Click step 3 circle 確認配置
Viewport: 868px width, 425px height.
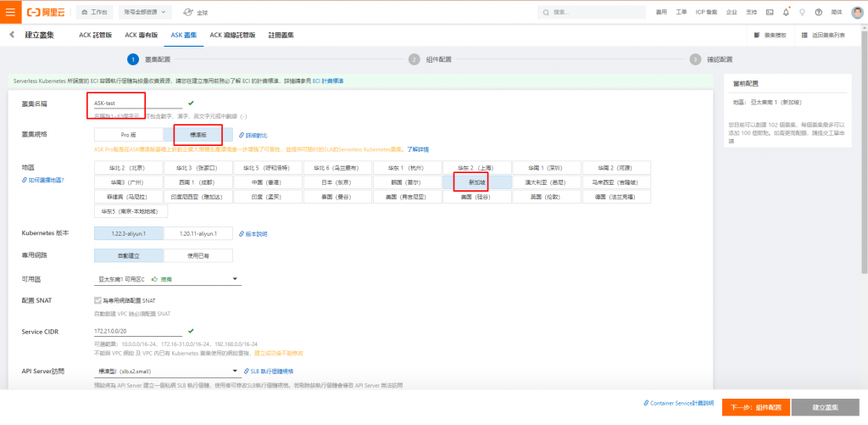coord(695,59)
